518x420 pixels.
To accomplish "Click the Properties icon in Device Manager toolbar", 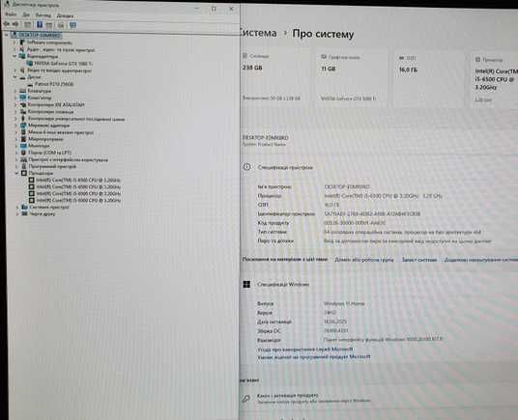I will point(28,25).
